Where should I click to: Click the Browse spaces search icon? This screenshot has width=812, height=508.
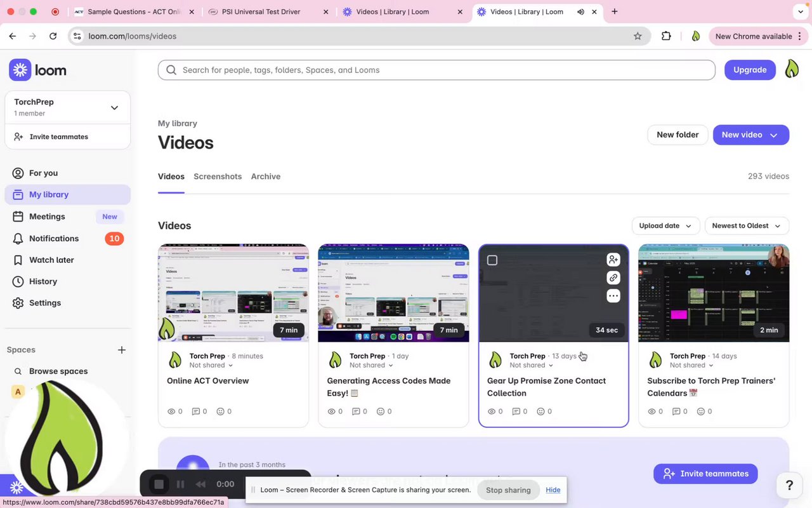[18, 371]
